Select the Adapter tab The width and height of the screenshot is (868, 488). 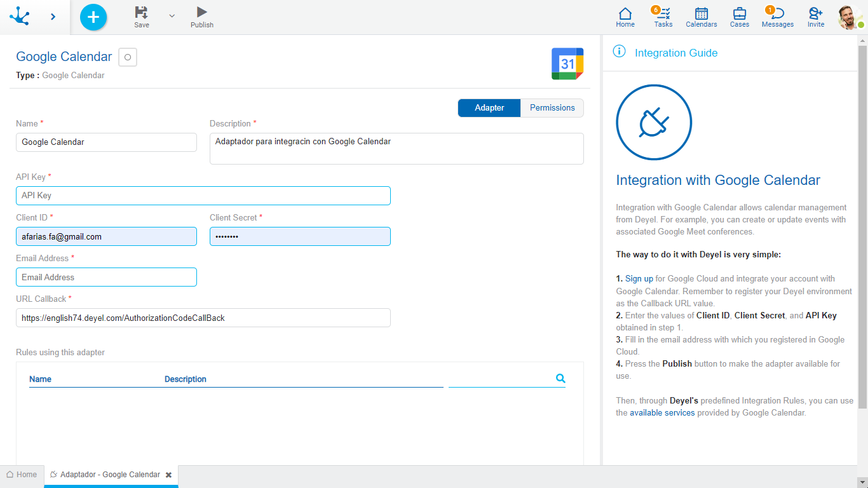coord(489,108)
